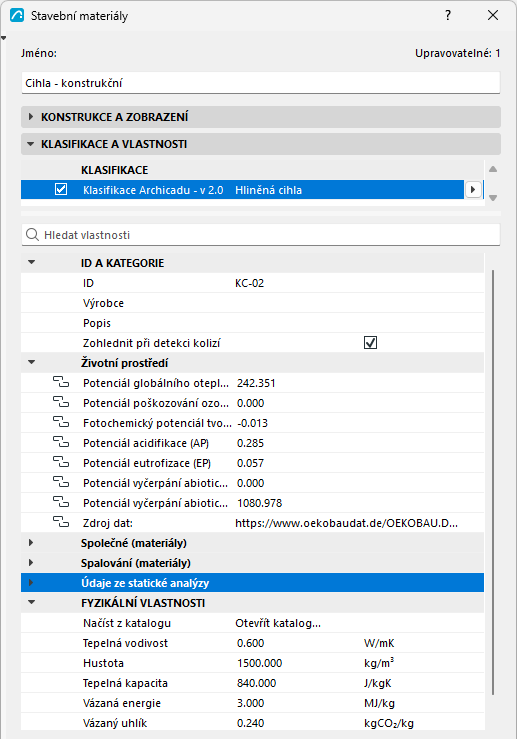Click link icon beside Potenciál globálního otepl...
Screen dimensions: 517x739
(61, 382)
